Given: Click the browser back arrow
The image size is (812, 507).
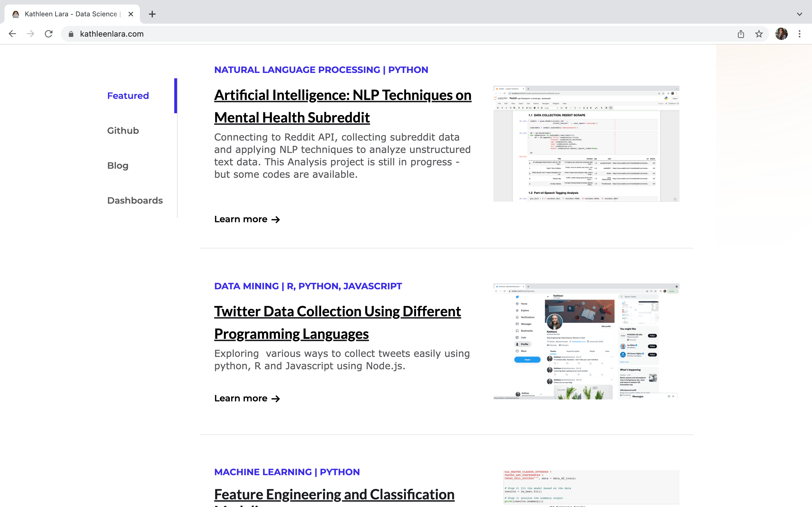Looking at the screenshot, I should click(x=12, y=34).
